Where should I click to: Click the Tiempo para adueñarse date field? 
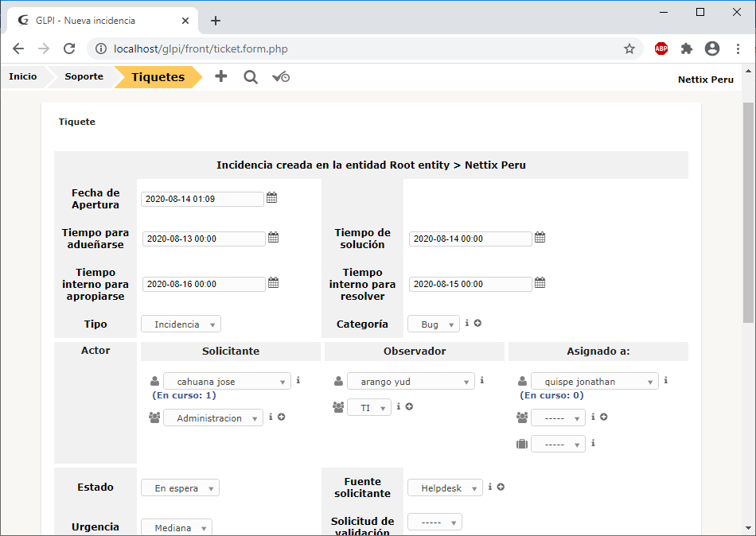[203, 239]
